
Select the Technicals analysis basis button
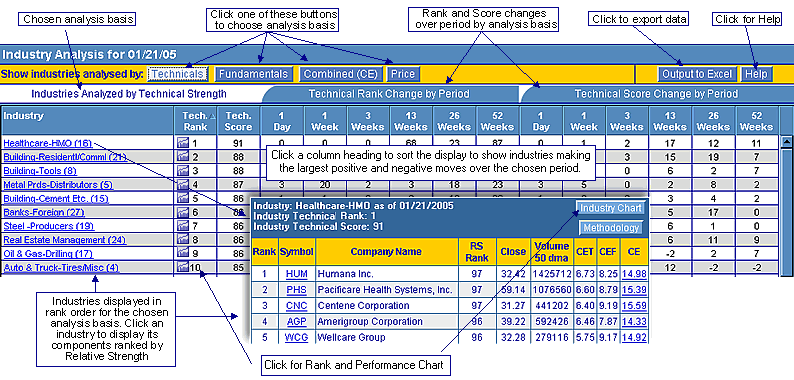178,74
